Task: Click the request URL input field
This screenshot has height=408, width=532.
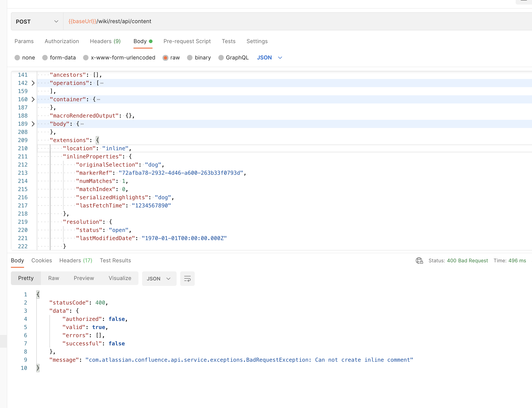Action: point(298,21)
